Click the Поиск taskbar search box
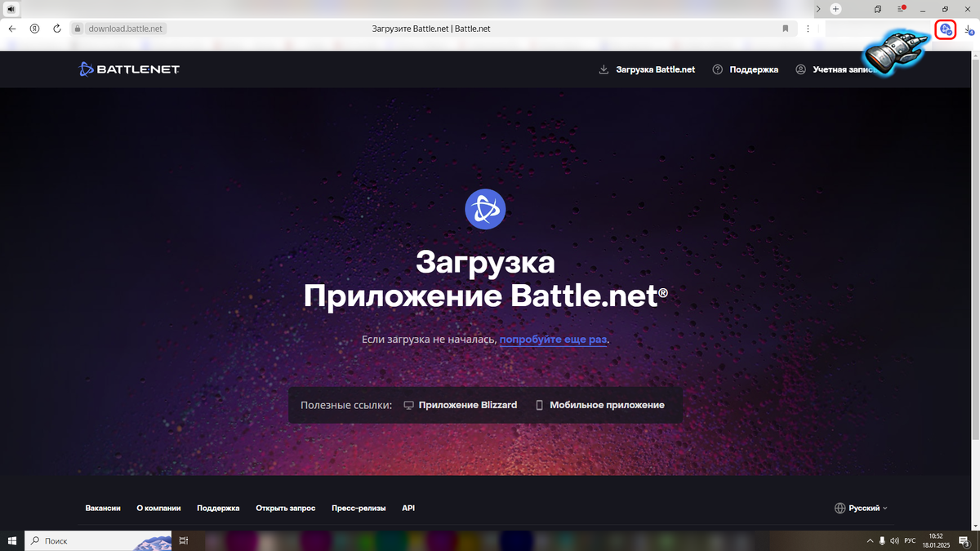The image size is (980, 551). click(98, 540)
